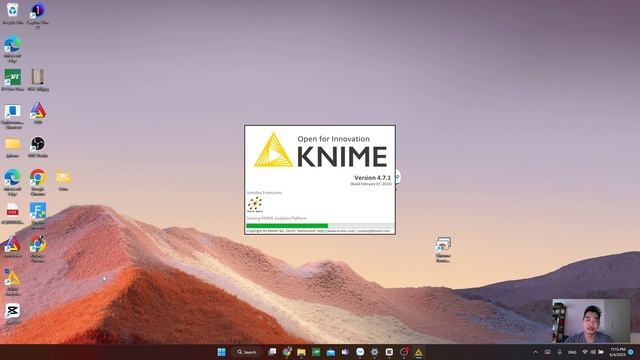Click the microphone icon in system tray
Screen dimensions: 640x360
(560, 352)
